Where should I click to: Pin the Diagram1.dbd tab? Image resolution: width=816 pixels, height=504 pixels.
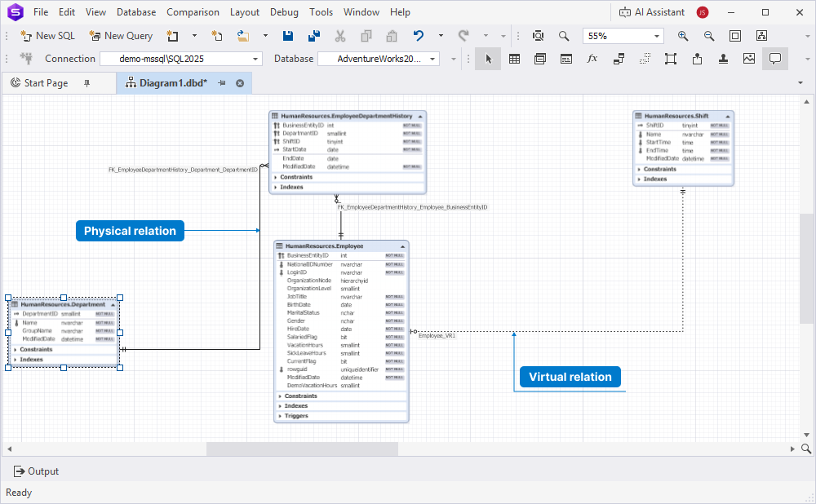tap(222, 83)
